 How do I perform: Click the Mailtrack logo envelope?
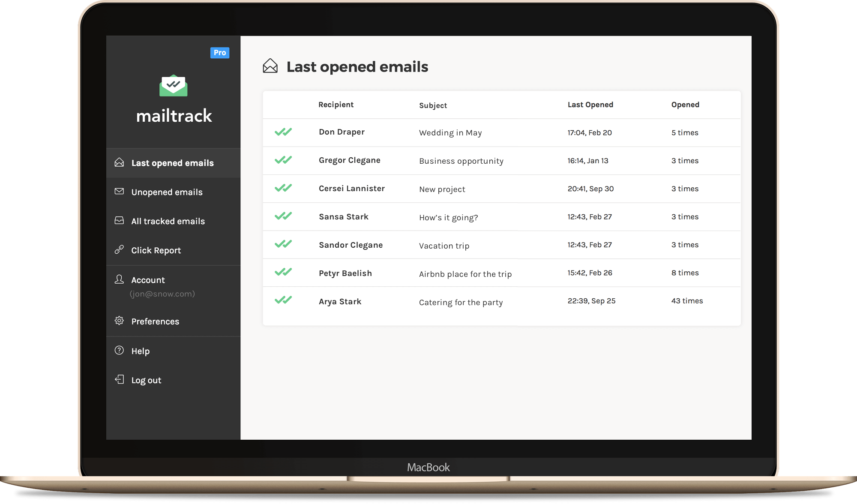(174, 85)
